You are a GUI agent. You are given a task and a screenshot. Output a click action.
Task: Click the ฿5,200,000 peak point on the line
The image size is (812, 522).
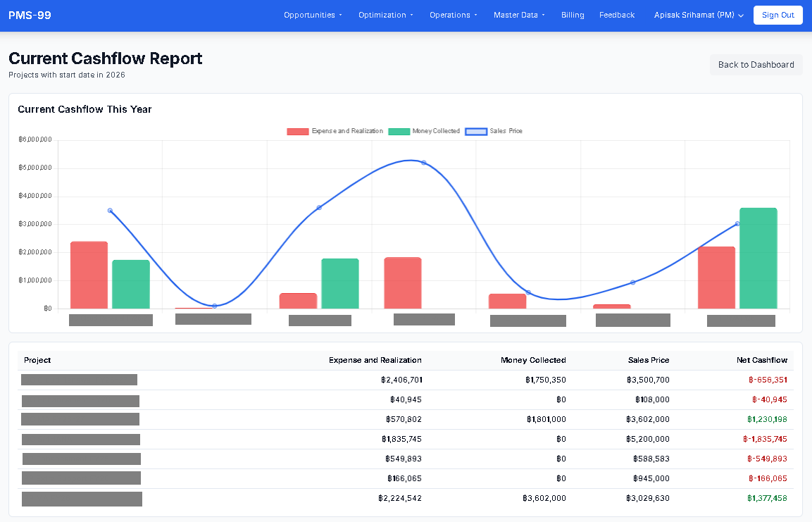coord(423,163)
